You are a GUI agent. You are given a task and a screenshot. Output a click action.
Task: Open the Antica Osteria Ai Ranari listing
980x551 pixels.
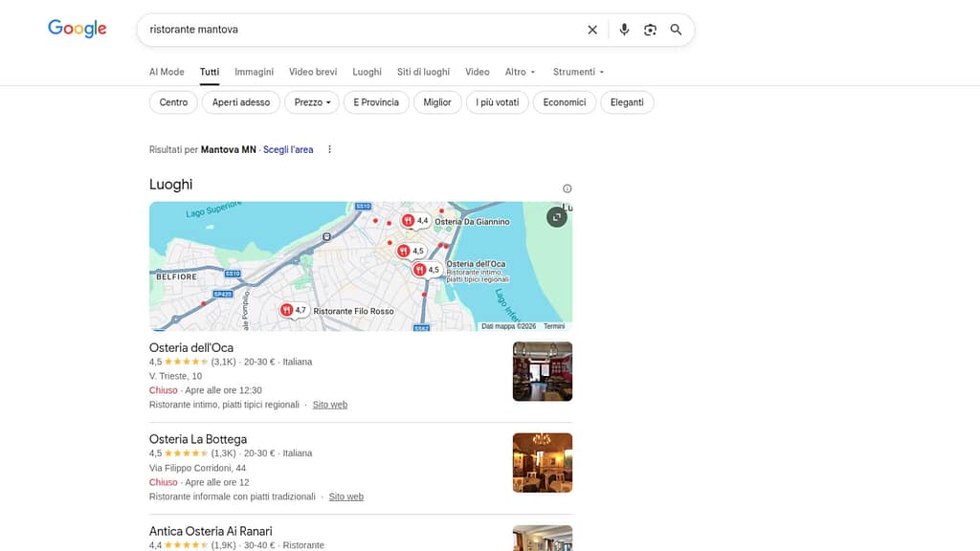[211, 531]
